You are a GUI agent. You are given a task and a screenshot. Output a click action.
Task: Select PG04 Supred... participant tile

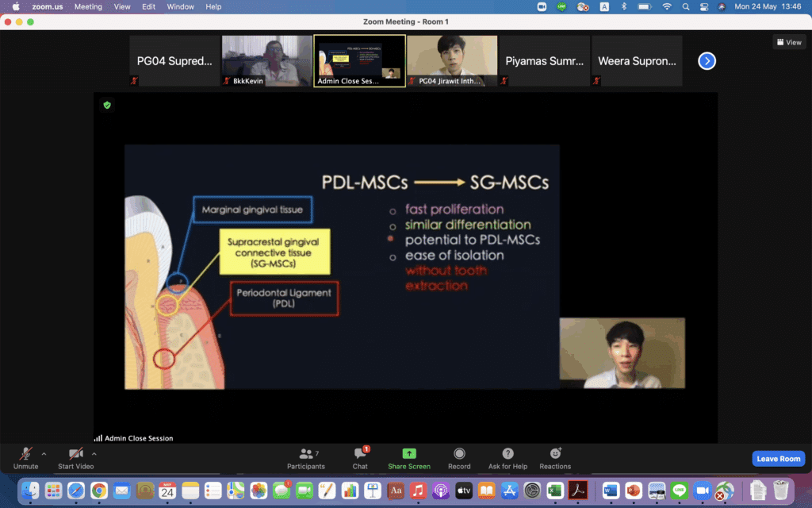tap(174, 60)
